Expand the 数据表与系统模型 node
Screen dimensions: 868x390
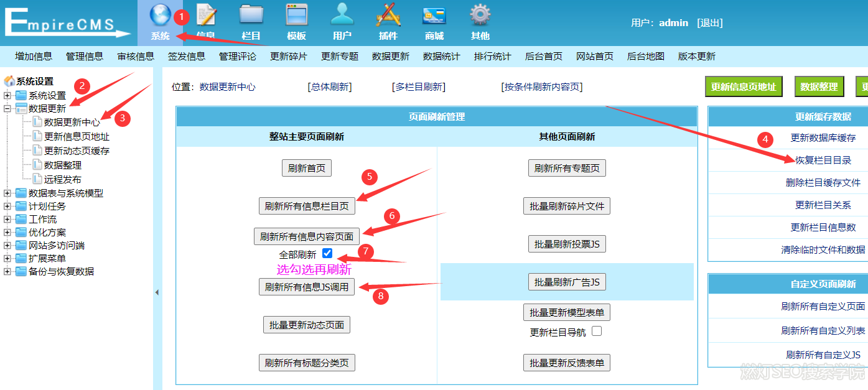point(7,193)
